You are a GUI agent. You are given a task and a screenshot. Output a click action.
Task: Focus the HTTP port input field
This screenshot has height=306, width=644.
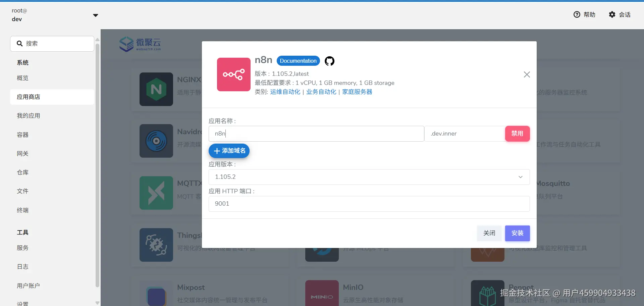click(369, 204)
